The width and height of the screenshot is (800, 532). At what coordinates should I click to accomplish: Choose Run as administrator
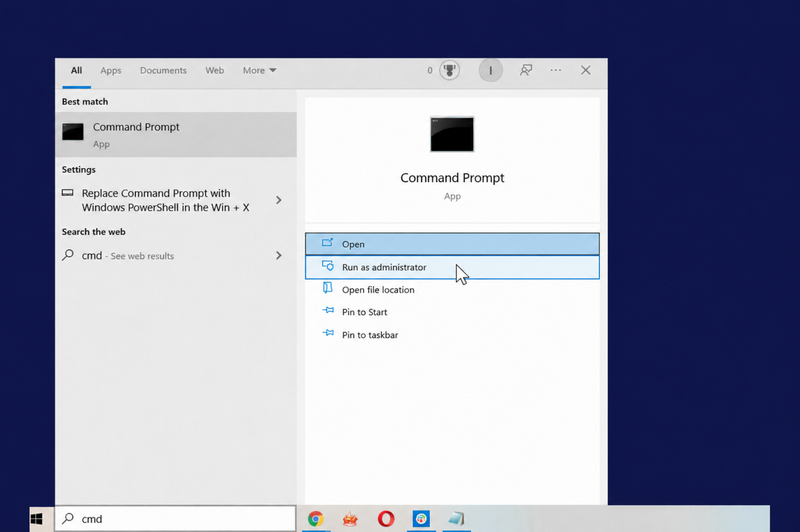point(453,267)
